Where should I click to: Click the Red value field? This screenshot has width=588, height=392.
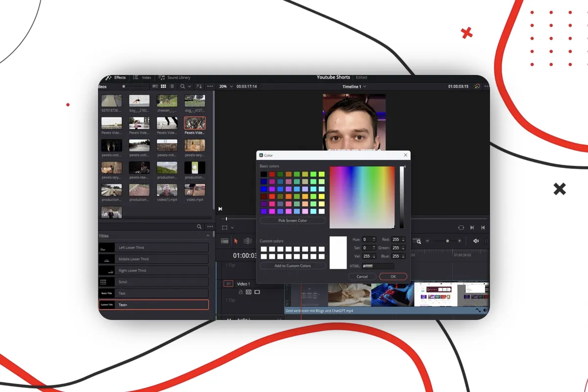click(398, 239)
